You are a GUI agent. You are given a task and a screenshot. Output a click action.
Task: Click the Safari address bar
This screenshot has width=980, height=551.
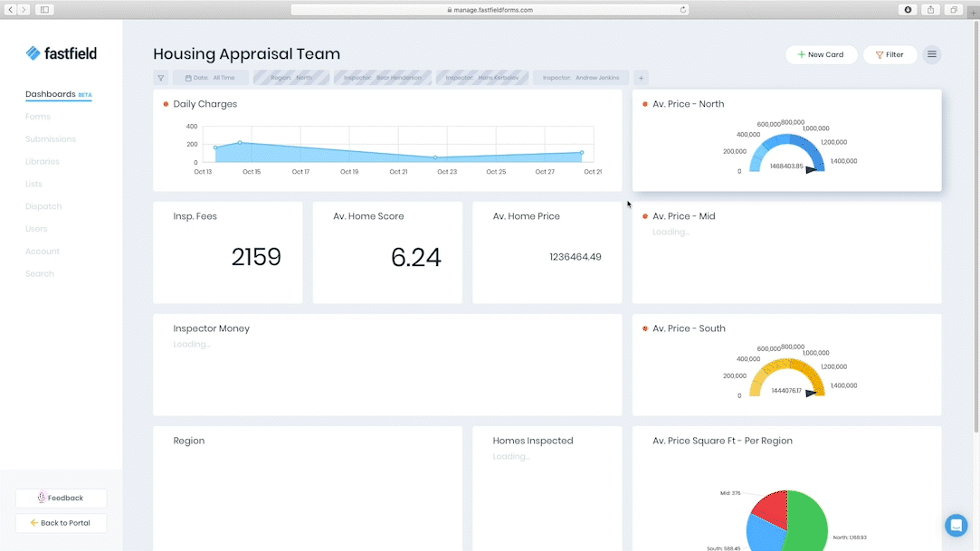(x=490, y=10)
